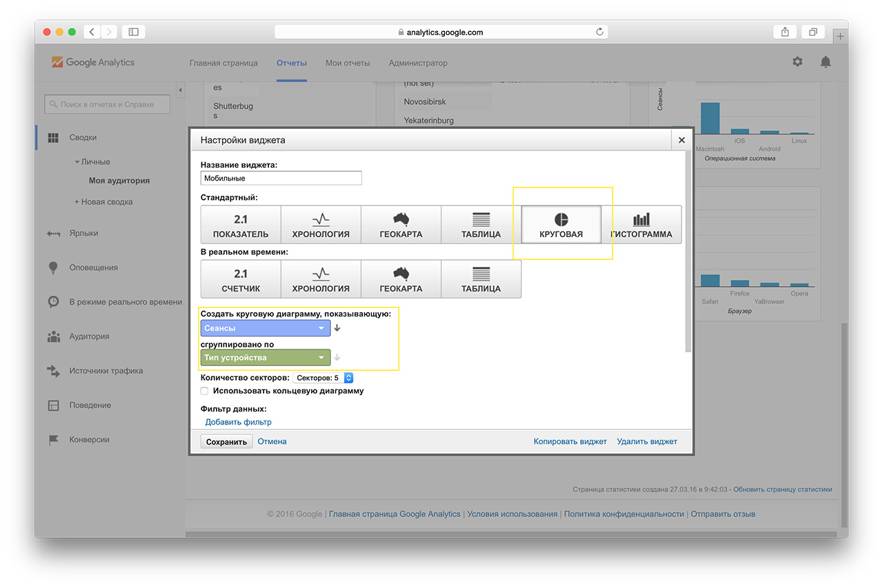Click the Сохранить button

coord(226,442)
